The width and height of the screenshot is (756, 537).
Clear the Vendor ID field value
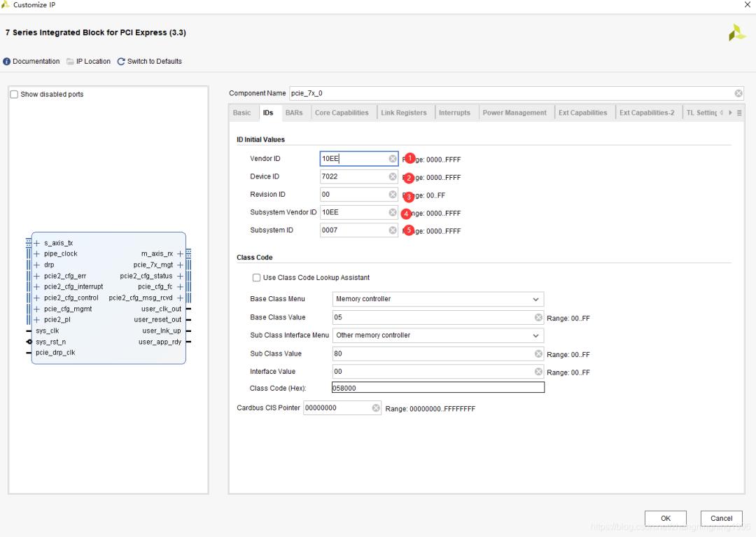(x=393, y=159)
